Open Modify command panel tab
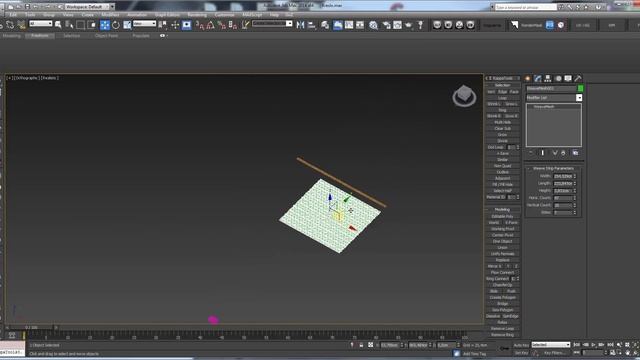The height and width of the screenshot is (360, 640). 538,78
